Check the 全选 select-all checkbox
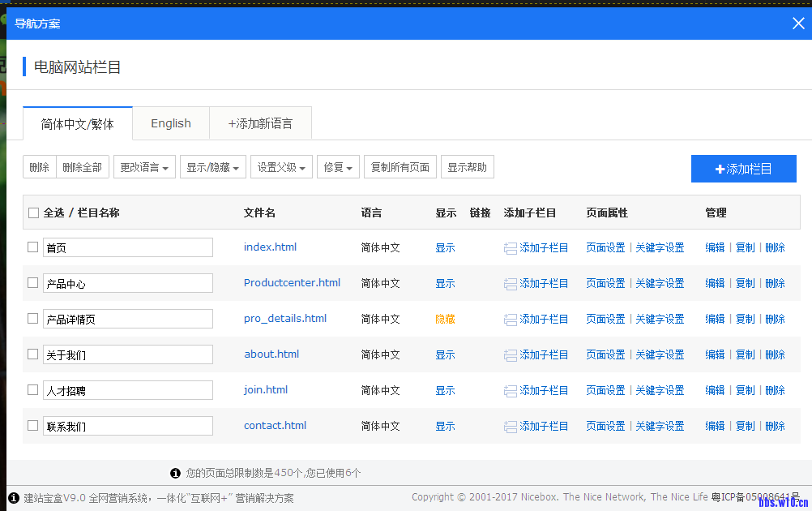 (x=33, y=213)
